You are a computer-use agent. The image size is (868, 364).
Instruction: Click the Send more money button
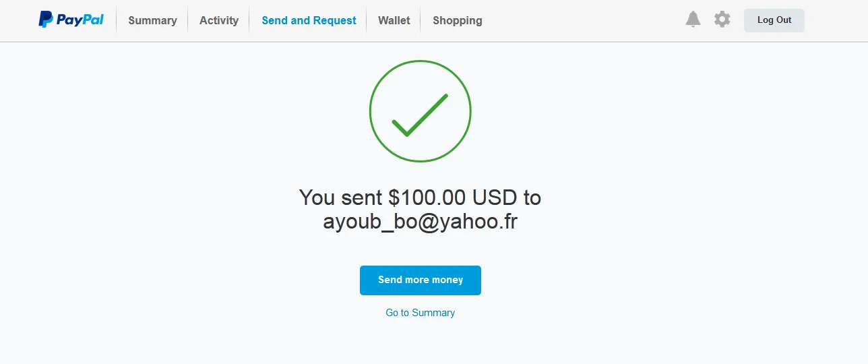click(420, 280)
